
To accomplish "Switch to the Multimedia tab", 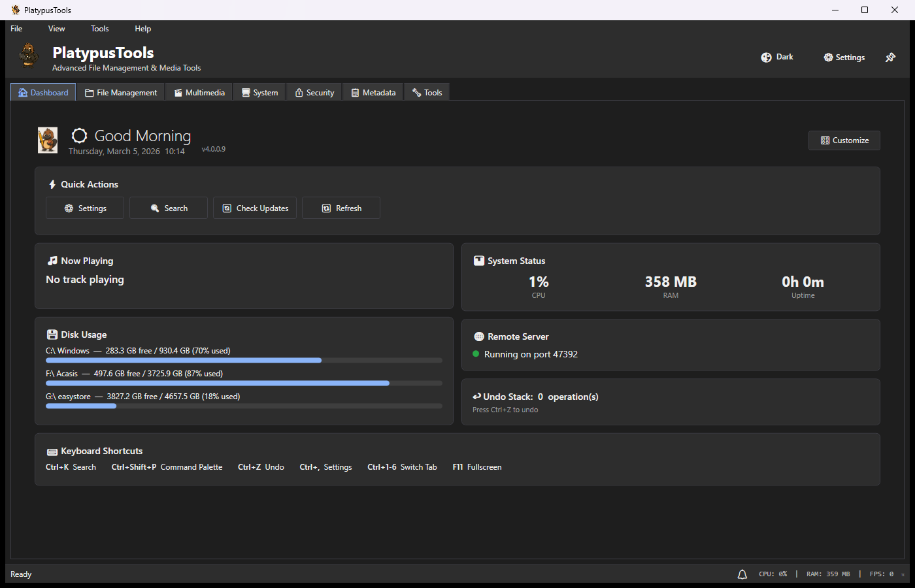I will point(199,92).
